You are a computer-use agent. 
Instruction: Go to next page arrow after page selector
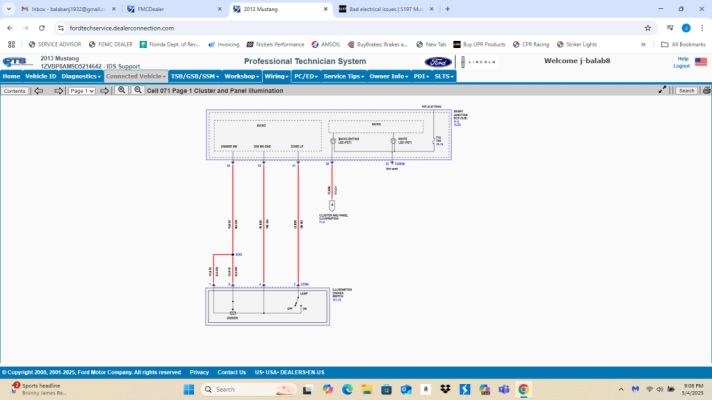point(104,91)
